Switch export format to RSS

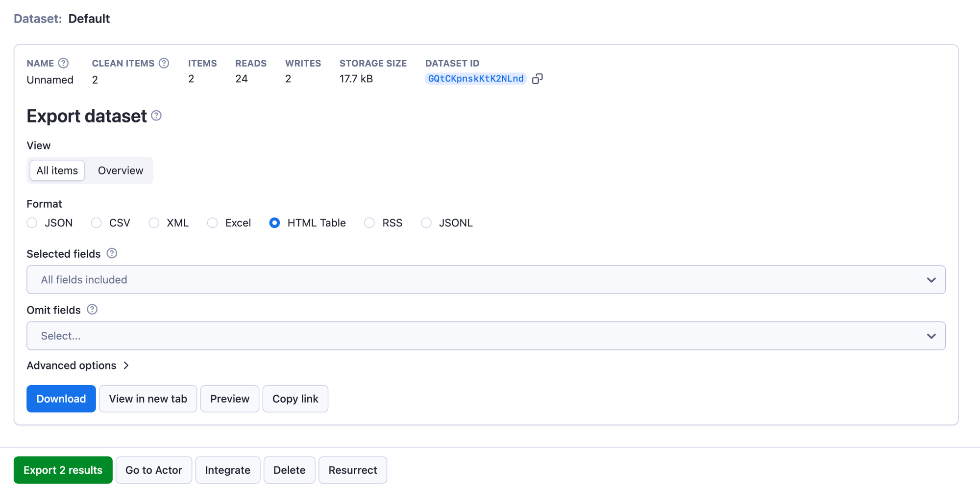coord(369,223)
